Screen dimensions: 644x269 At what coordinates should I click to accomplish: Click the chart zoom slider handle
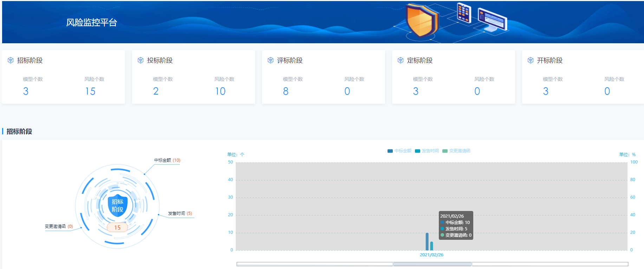pos(432,264)
